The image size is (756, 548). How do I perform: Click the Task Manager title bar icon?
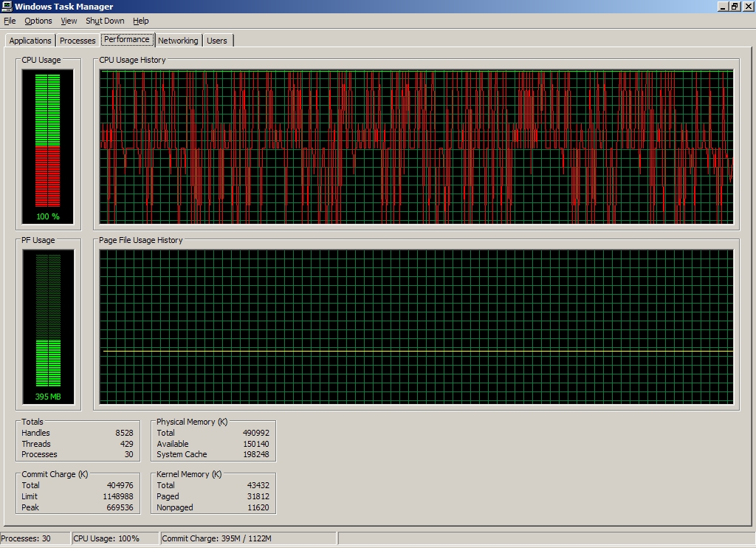pos(7,6)
